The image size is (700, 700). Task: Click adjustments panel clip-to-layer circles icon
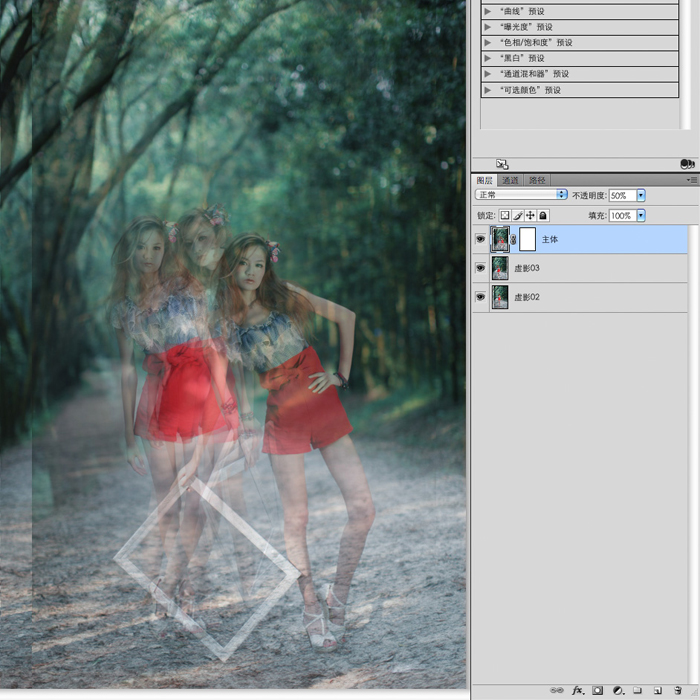[688, 164]
